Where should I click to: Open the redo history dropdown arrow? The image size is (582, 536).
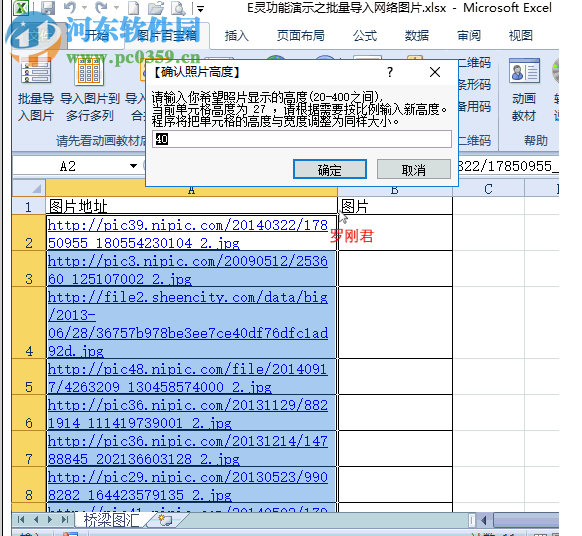[x=116, y=8]
